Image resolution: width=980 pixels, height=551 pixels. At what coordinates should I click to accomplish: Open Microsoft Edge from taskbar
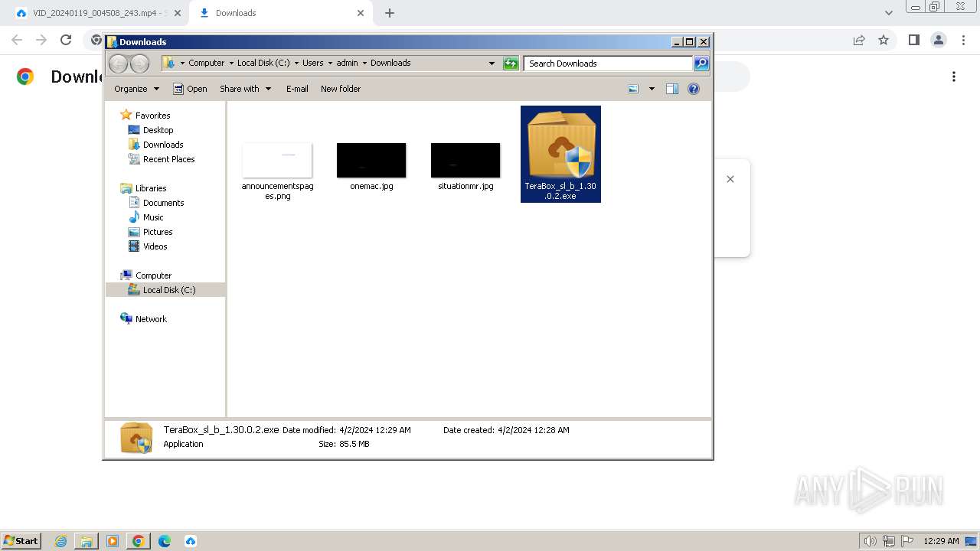pos(165,541)
